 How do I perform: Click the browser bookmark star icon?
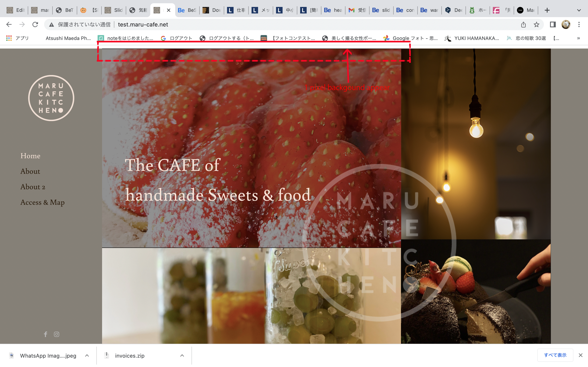(x=536, y=24)
